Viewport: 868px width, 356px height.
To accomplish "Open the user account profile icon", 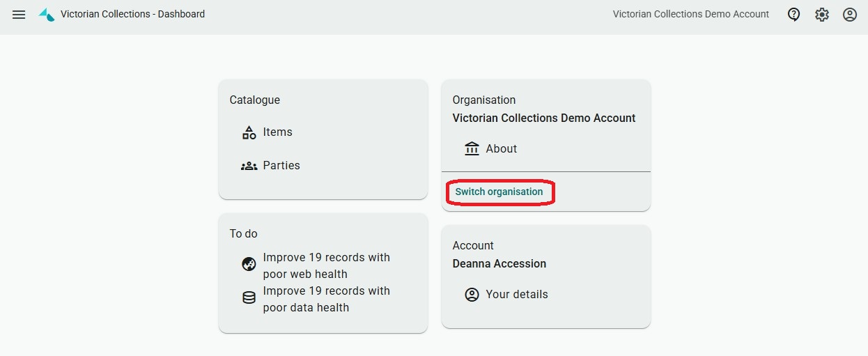I will click(850, 14).
